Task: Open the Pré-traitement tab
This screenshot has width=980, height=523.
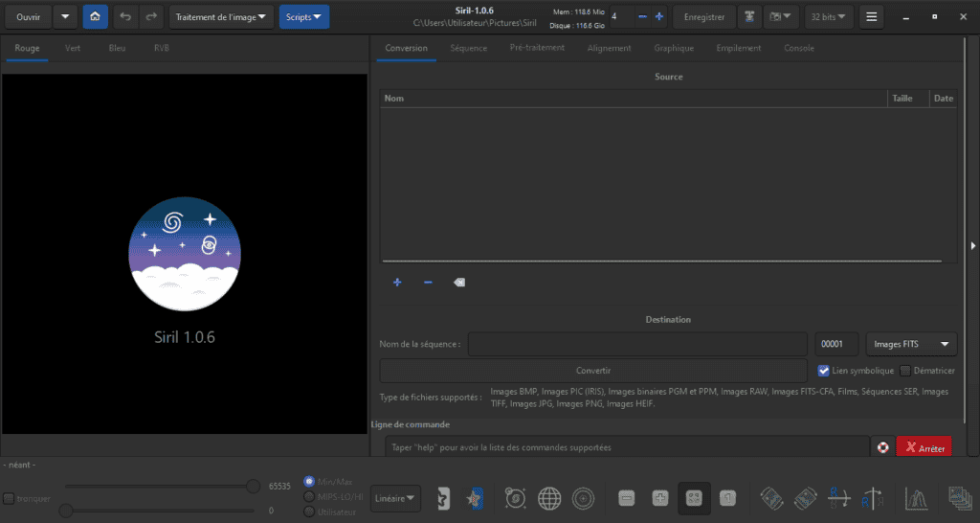Action: pos(537,48)
